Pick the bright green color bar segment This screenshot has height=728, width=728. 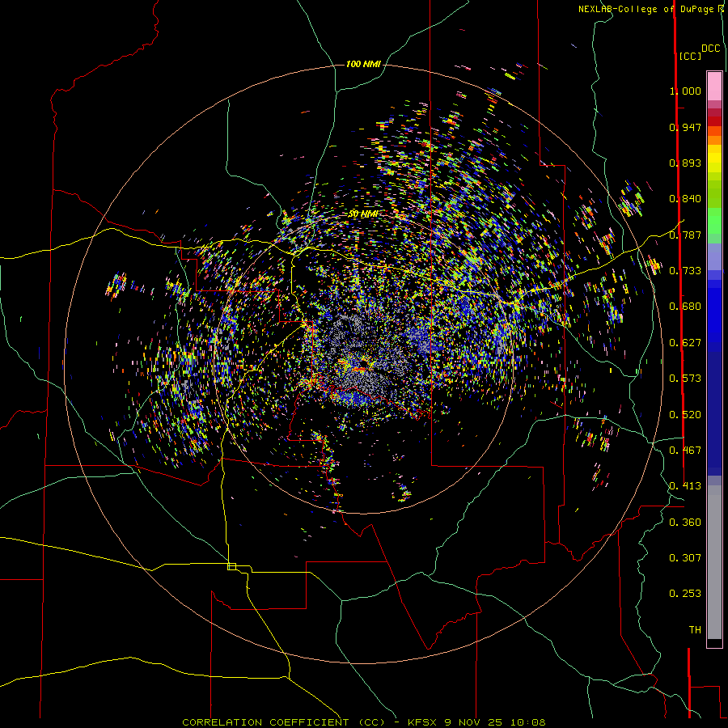click(714, 221)
